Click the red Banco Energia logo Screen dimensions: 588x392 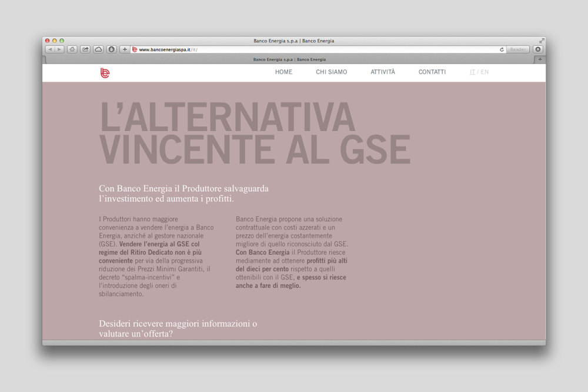pyautogui.click(x=105, y=73)
